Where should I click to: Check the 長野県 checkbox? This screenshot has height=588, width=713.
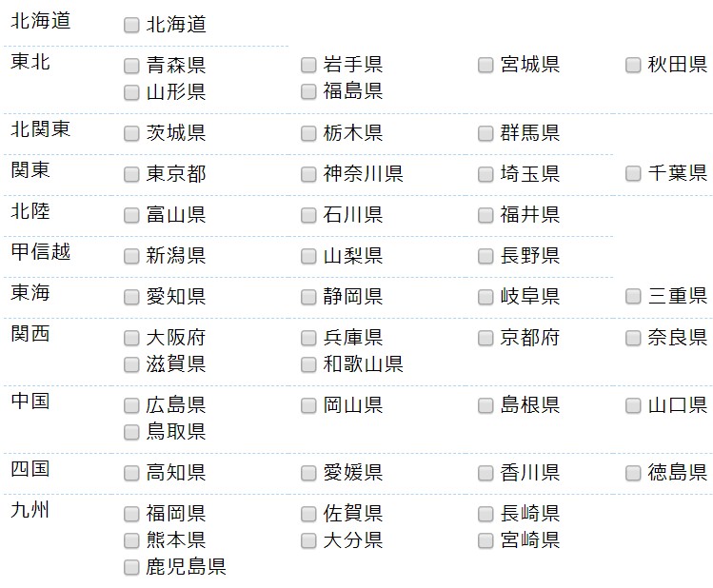485,256
